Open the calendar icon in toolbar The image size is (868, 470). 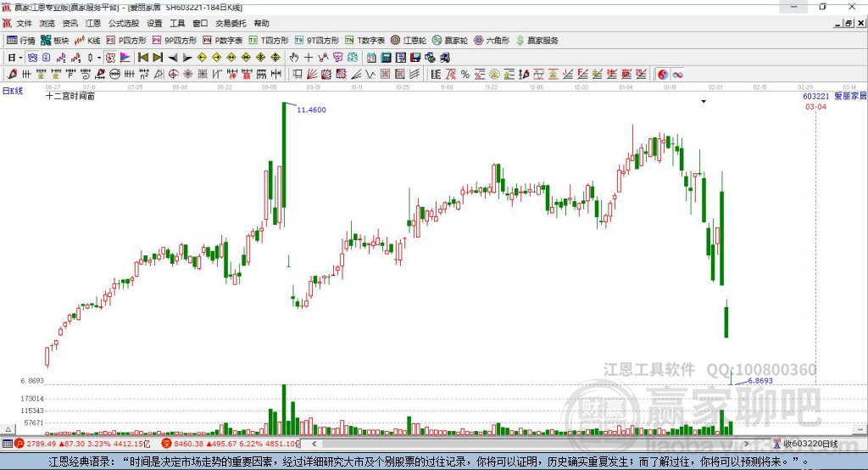pos(371,58)
